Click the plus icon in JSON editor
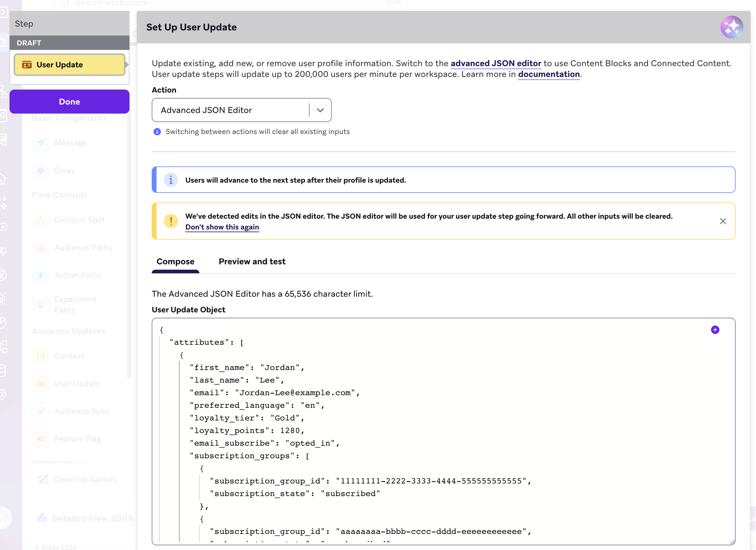This screenshot has width=756, height=550. point(715,330)
